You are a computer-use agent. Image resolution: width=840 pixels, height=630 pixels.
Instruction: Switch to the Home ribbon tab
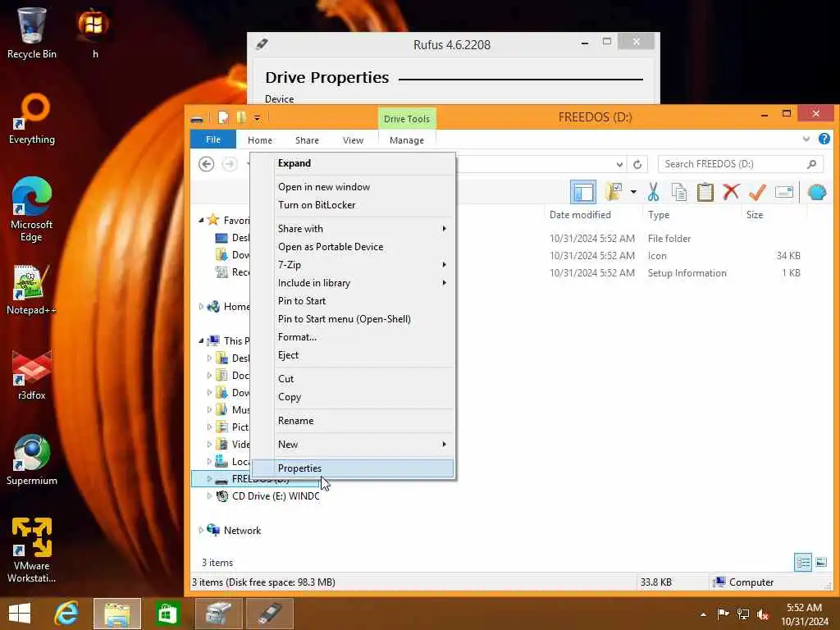pyautogui.click(x=260, y=139)
